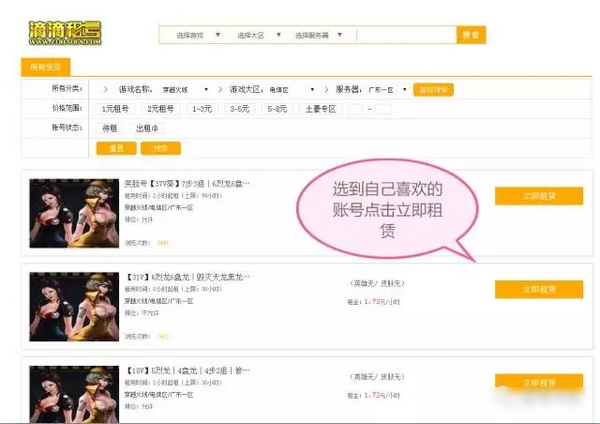Image resolution: width=600 pixels, height=424 pixels.
Task: Click the 搜索 button below 账号状态
Action: [161, 148]
